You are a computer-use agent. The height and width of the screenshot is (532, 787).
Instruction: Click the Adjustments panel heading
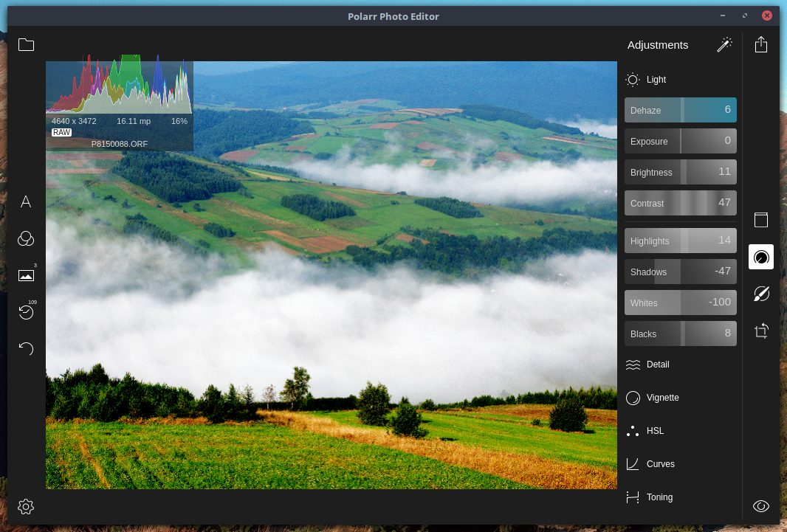[x=658, y=45]
